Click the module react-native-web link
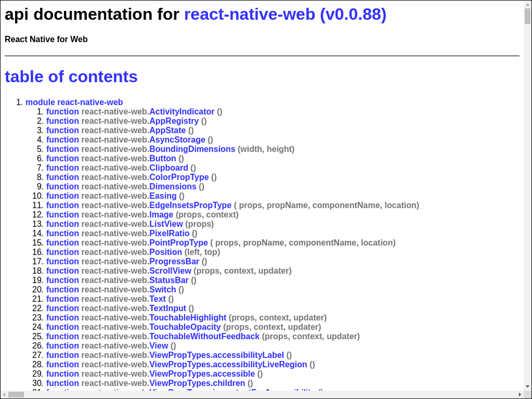Screen dimensions: 532x399 point(74,102)
